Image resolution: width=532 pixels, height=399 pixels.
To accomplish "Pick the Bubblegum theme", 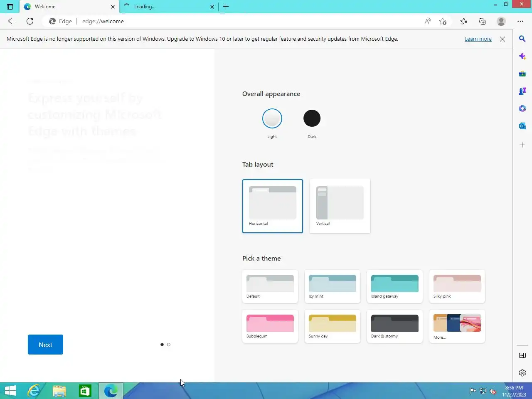I will 270,326.
